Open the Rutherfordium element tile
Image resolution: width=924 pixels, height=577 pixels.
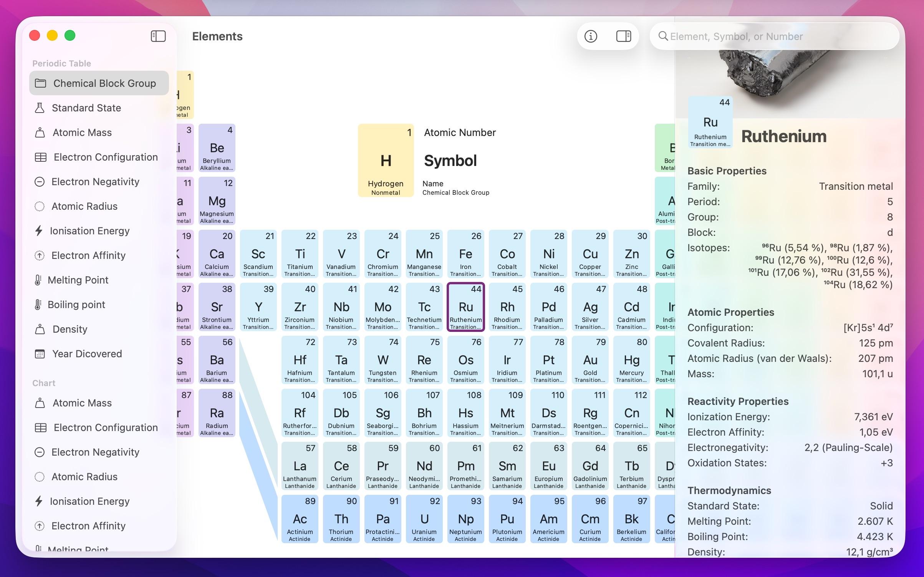[300, 413]
